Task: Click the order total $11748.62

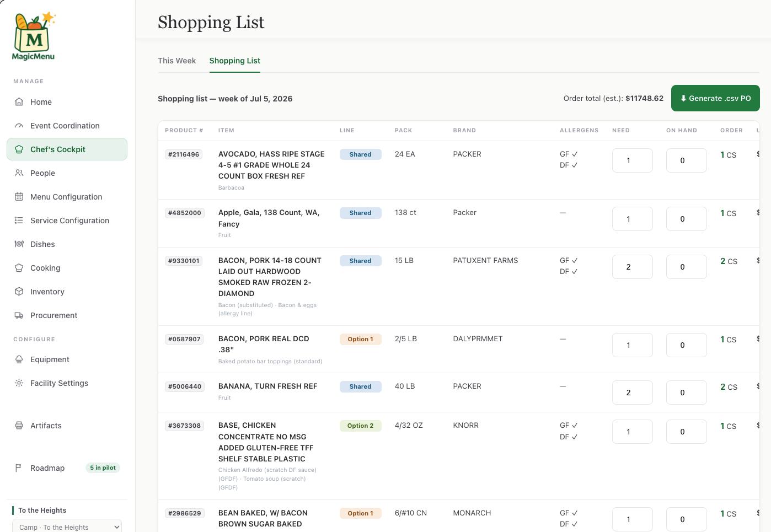Action: (x=644, y=98)
